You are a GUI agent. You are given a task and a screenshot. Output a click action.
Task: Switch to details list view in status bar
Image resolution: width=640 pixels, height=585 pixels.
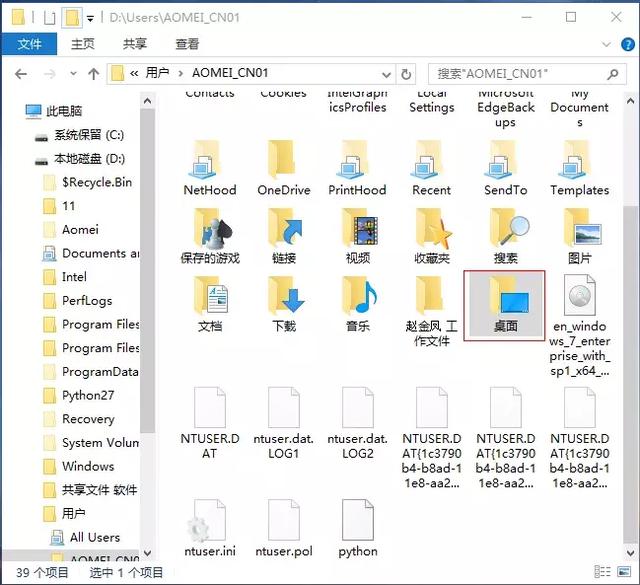(x=602, y=572)
